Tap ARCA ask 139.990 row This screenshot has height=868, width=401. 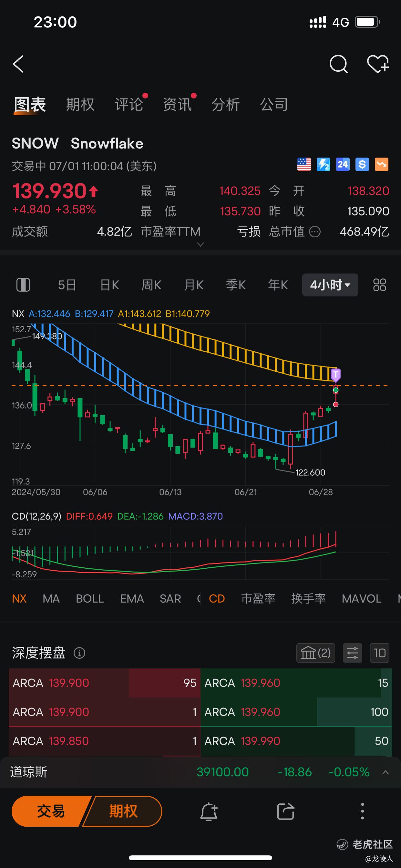click(296, 741)
